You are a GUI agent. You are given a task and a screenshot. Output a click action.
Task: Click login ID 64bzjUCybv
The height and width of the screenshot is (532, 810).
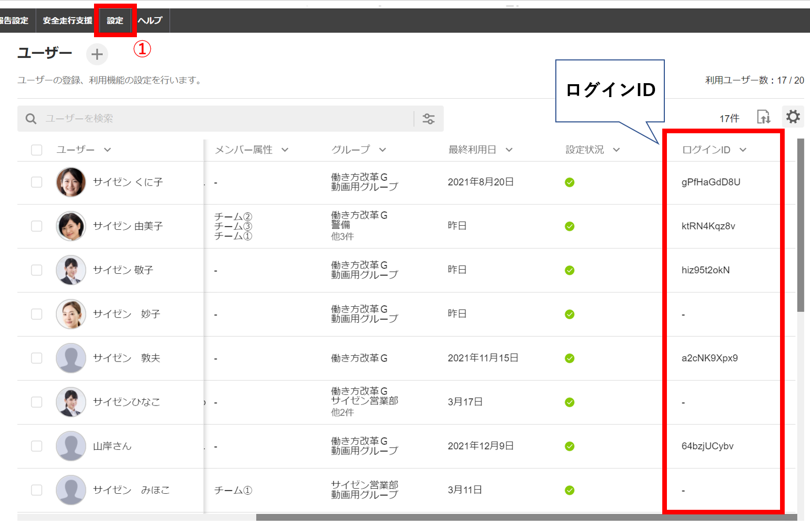pos(707,446)
